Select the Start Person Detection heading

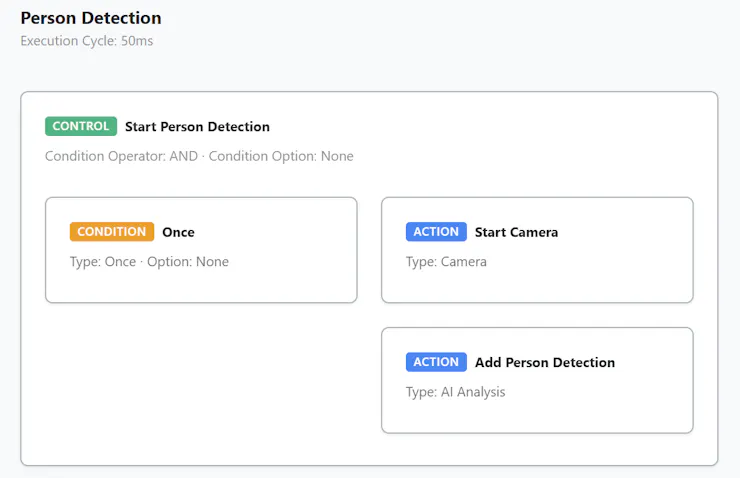[x=197, y=126]
